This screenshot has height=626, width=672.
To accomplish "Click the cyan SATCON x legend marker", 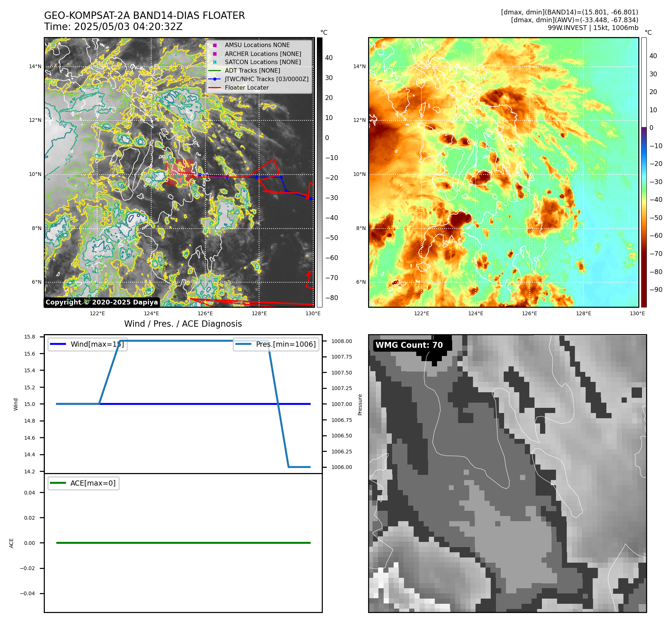I will tap(215, 62).
